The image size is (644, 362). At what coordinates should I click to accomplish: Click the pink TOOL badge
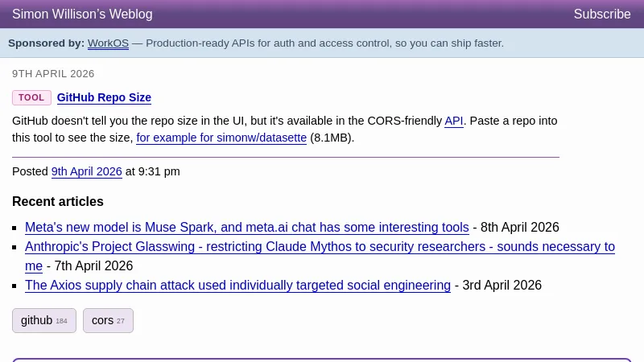31,97
